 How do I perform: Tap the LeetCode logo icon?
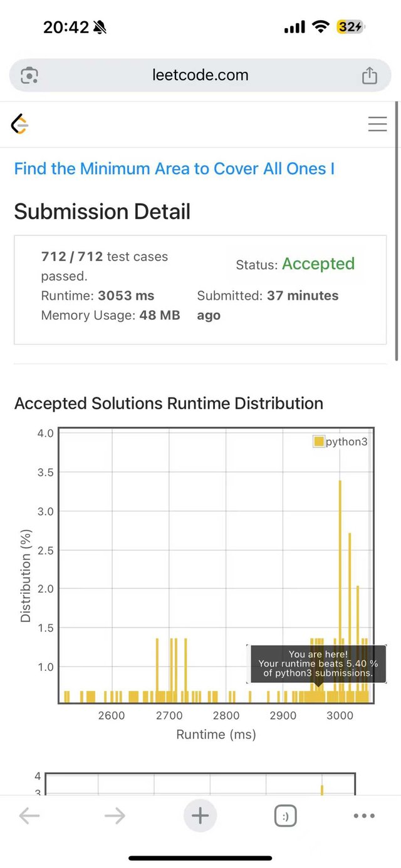[x=20, y=125]
